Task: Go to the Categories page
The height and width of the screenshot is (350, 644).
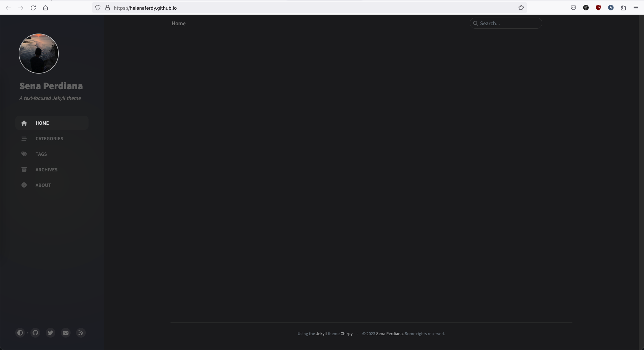Action: tap(49, 139)
